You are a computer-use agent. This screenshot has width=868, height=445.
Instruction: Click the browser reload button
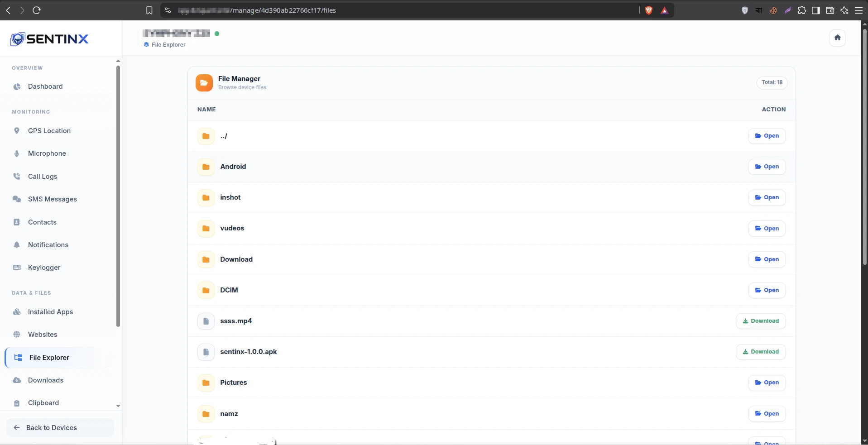(37, 10)
